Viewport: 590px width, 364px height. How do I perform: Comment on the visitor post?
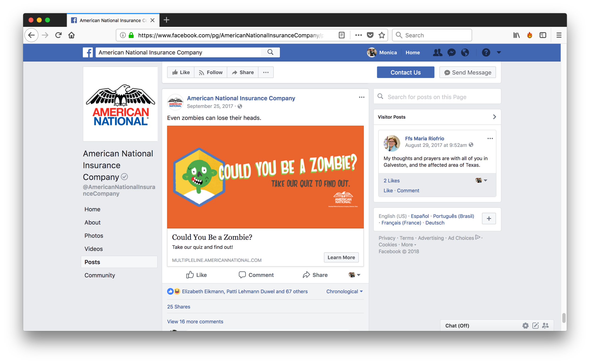click(x=408, y=190)
